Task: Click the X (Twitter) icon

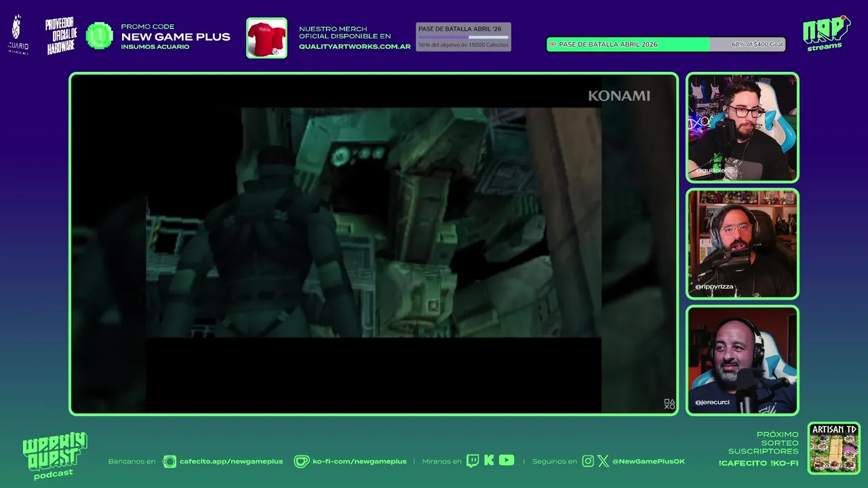Action: click(x=603, y=462)
